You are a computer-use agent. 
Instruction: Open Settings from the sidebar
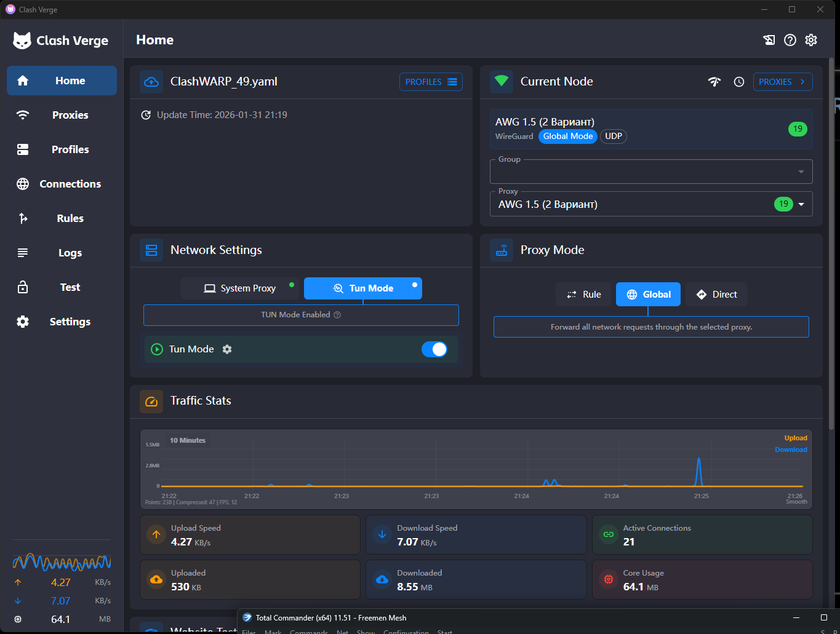point(62,322)
